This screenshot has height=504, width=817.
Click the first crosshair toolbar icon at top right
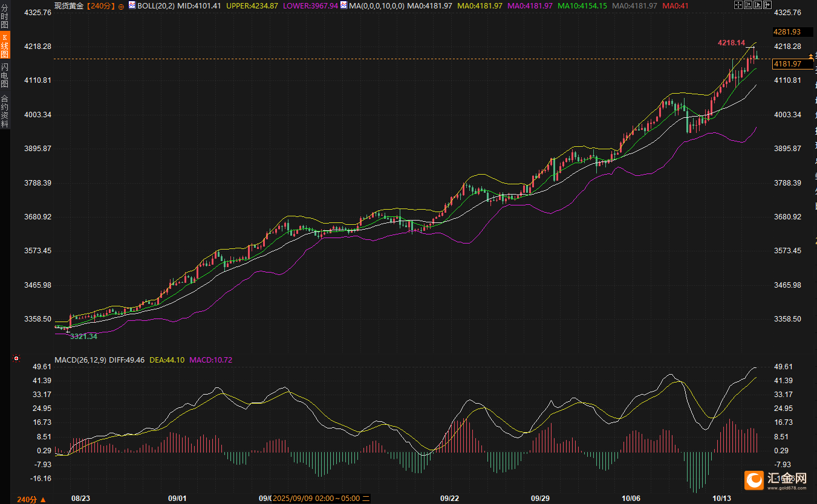(737, 5)
